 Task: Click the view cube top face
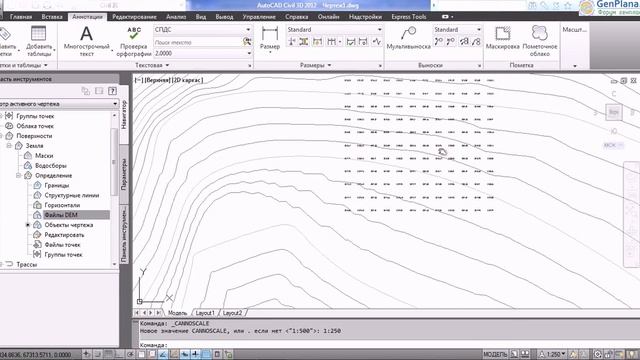pos(613,112)
